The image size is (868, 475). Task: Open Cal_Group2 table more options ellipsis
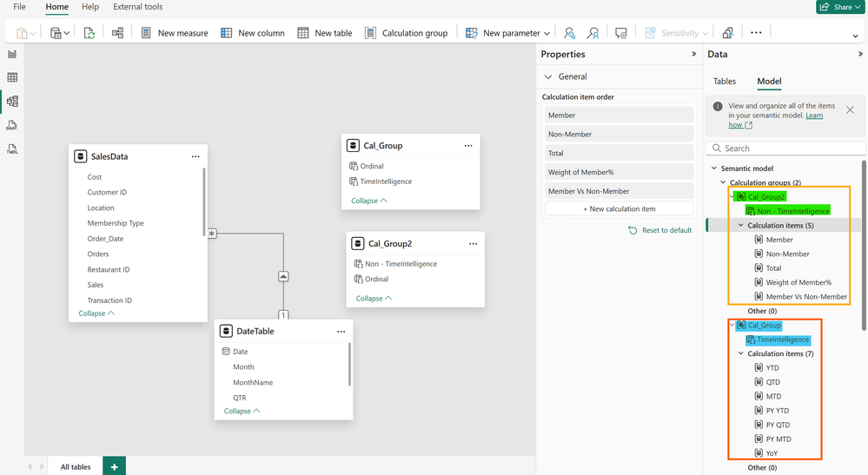pyautogui.click(x=473, y=244)
